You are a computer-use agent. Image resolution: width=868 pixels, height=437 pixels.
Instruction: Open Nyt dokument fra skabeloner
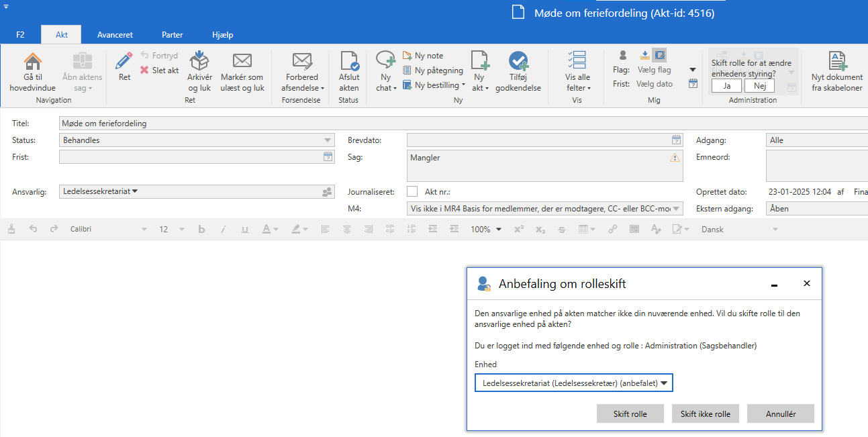tap(836, 62)
